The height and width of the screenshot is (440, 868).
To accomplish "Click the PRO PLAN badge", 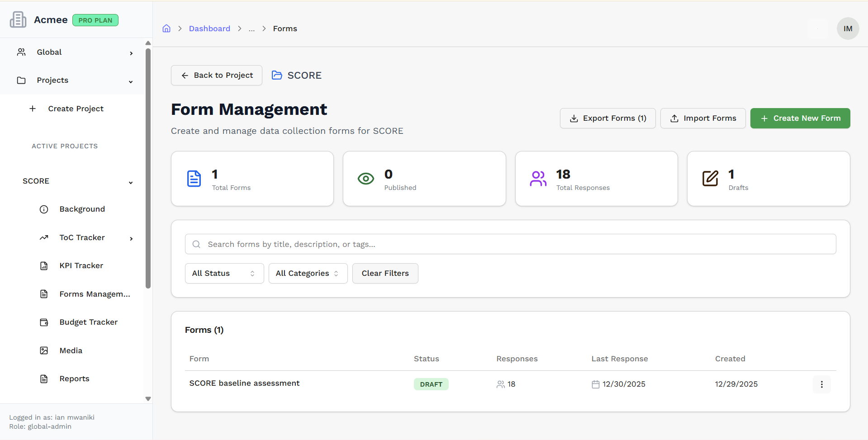I will [x=95, y=20].
